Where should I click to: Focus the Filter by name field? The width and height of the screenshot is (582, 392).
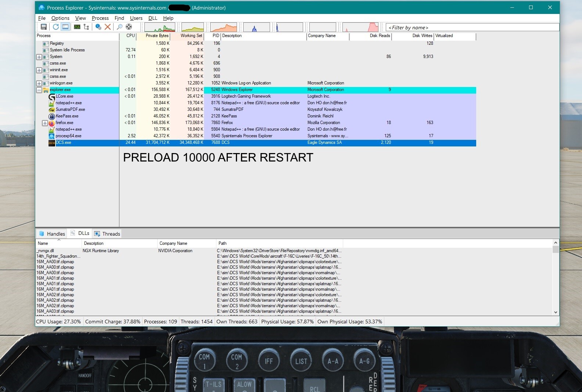(x=473, y=28)
